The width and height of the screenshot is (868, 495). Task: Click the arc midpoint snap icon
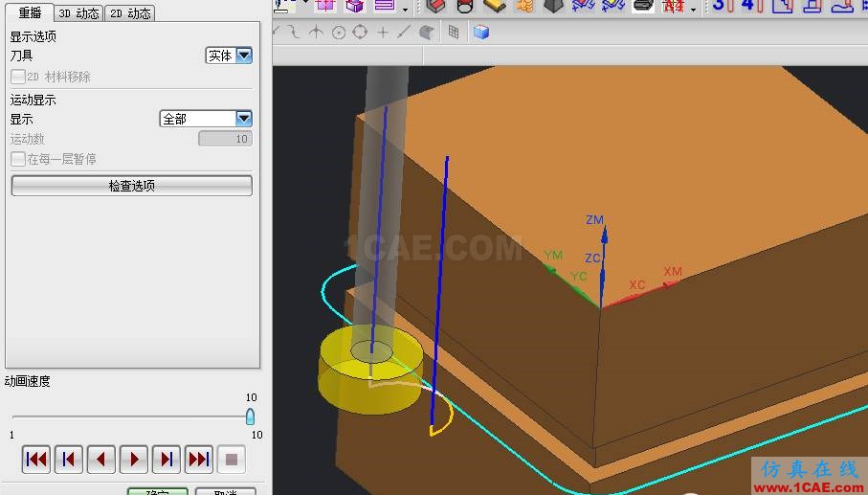tap(316, 33)
